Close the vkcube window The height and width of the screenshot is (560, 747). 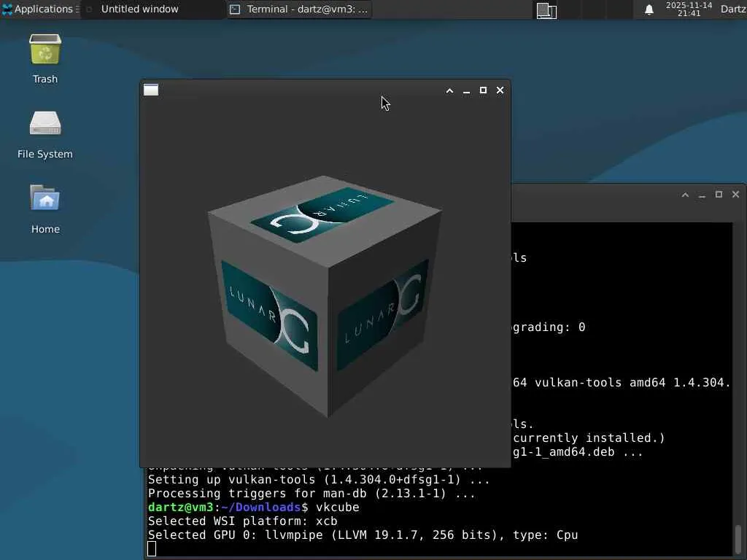500,90
